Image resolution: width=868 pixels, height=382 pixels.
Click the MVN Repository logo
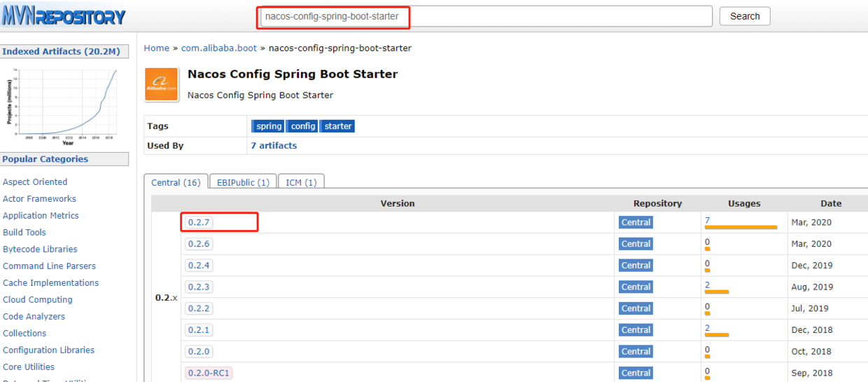point(64,15)
